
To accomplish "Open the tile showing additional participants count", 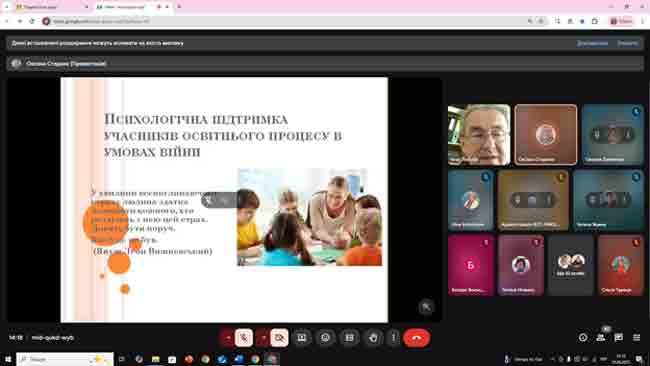I will (x=571, y=265).
